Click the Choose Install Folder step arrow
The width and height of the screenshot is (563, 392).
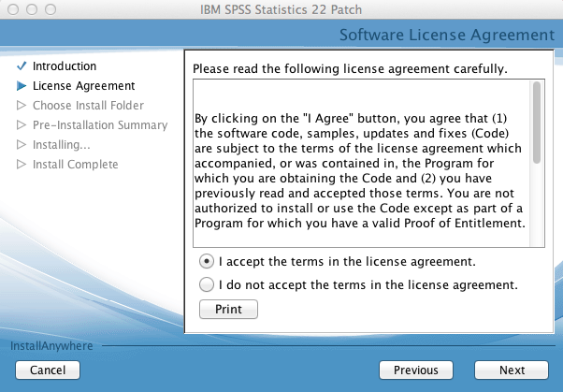(22, 106)
